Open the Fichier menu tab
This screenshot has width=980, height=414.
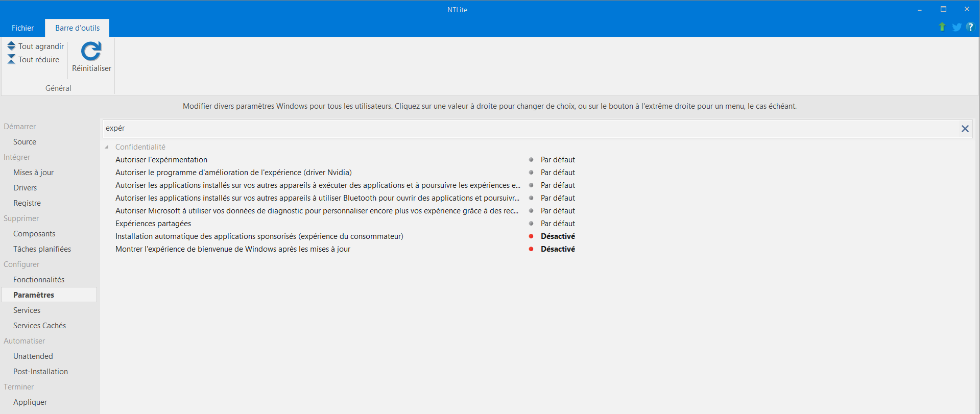pyautogui.click(x=22, y=28)
